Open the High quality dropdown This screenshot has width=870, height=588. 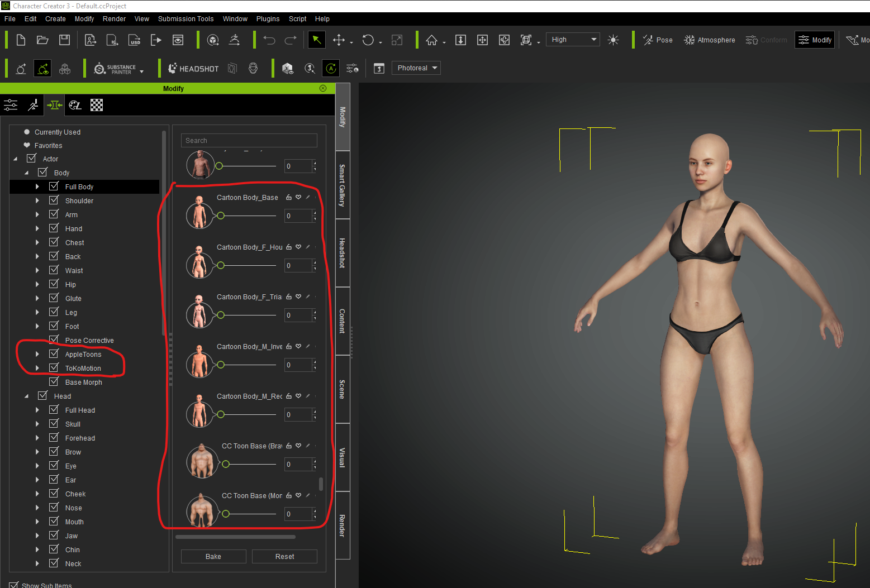(x=573, y=40)
